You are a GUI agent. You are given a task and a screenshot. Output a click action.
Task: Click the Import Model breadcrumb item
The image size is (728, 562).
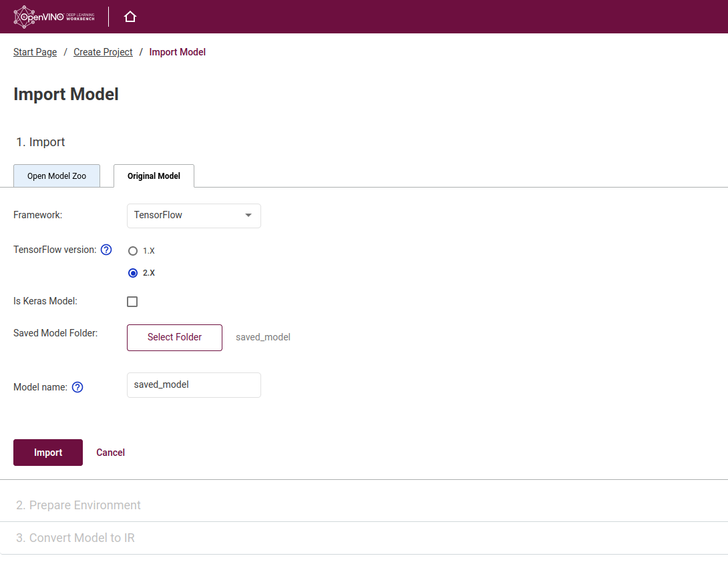[177, 52]
